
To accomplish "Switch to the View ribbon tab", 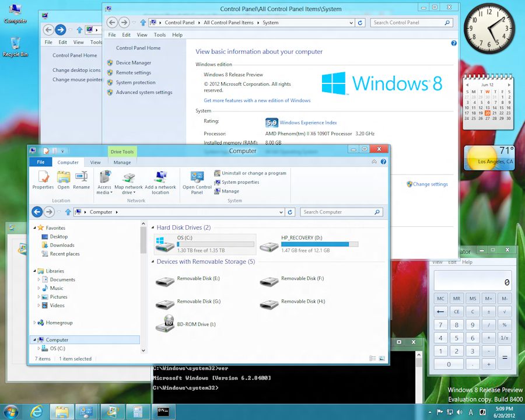I will pyautogui.click(x=95, y=162).
